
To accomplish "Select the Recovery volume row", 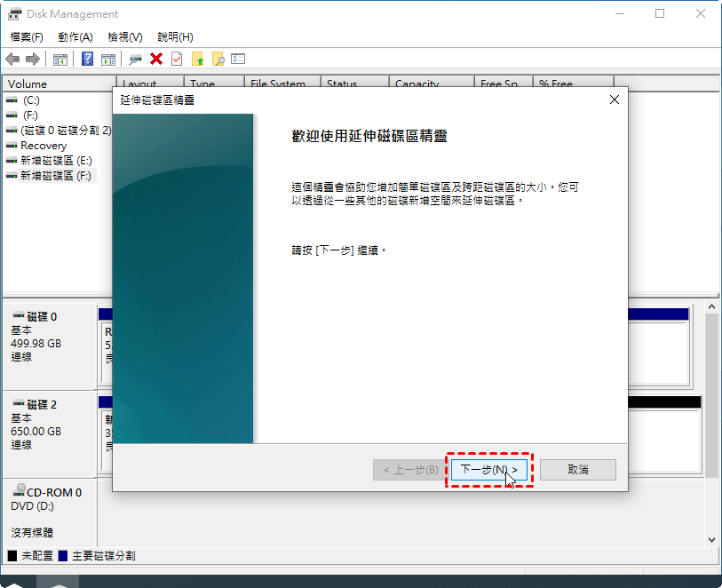I will click(36, 146).
